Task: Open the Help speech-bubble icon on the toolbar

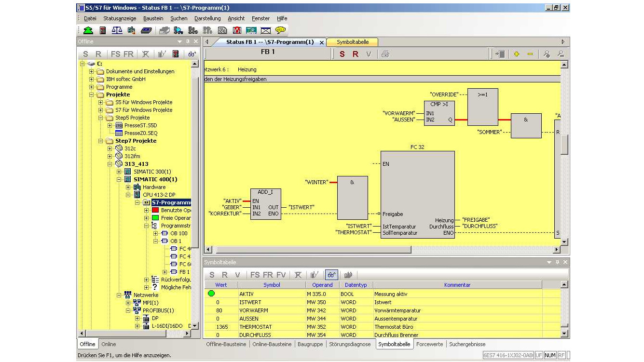Action: coord(281,29)
